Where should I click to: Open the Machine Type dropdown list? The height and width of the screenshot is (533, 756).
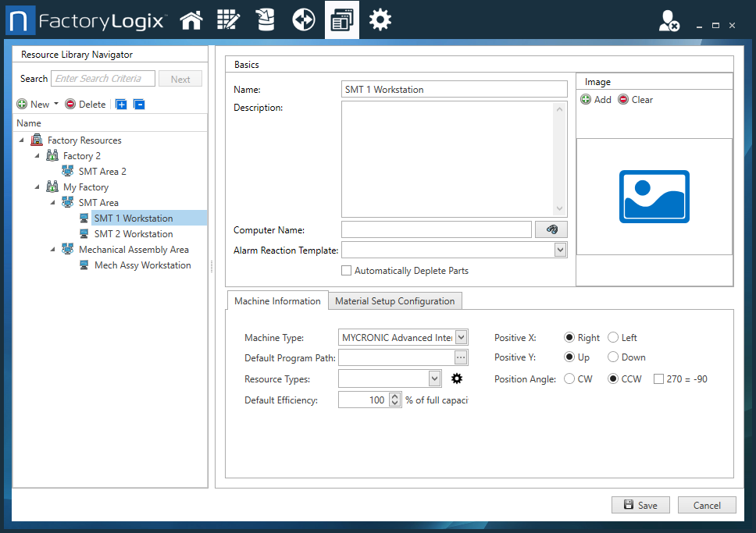click(461, 337)
